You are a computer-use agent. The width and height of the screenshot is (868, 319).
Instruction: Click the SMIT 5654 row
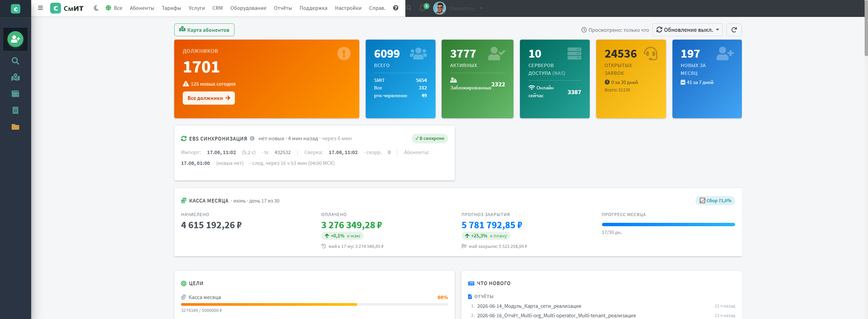401,80
